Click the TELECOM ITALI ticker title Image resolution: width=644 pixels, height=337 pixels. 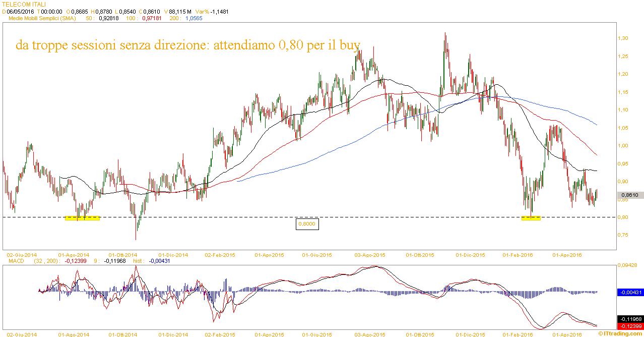pos(24,4)
